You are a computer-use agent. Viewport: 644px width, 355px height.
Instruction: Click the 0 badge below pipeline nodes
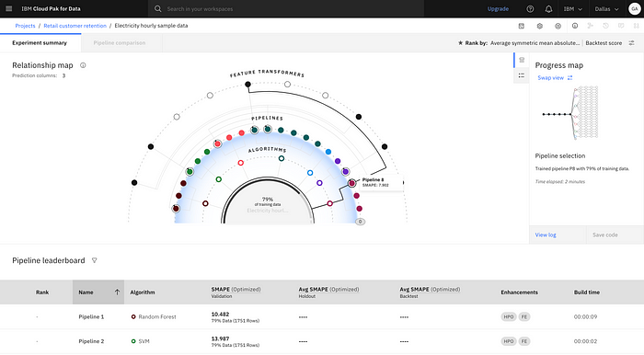pyautogui.click(x=361, y=222)
